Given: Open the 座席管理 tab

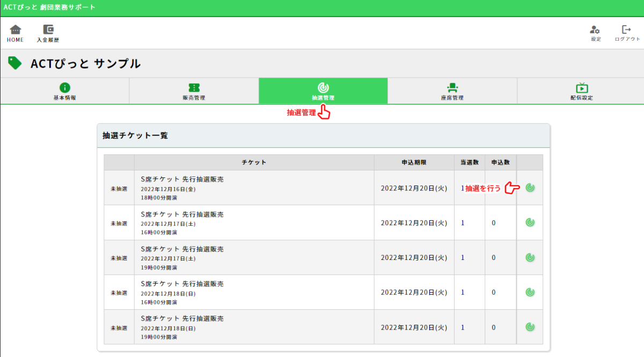Looking at the screenshot, I should click(452, 91).
